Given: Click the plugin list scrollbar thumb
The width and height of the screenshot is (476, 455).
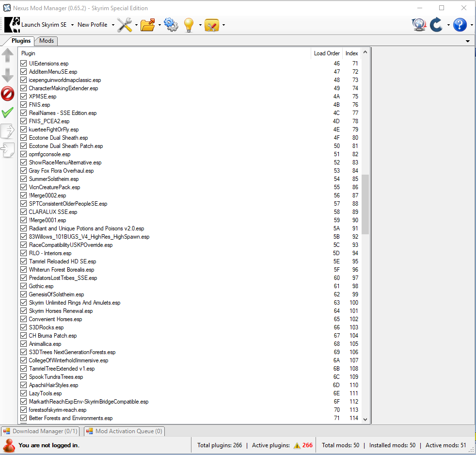Looking at the screenshot, I should tap(365, 205).
